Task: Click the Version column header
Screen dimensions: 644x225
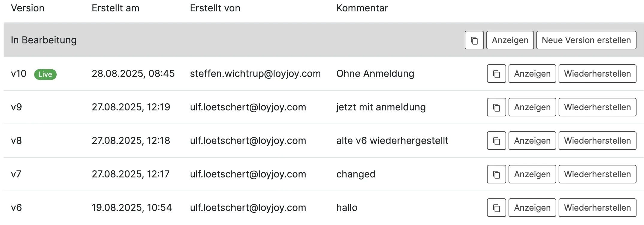Action: point(28,8)
